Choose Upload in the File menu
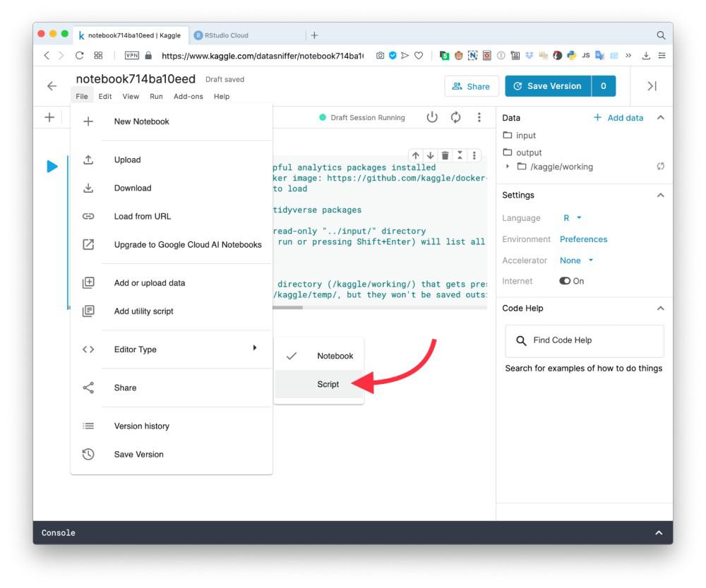 click(172, 160)
